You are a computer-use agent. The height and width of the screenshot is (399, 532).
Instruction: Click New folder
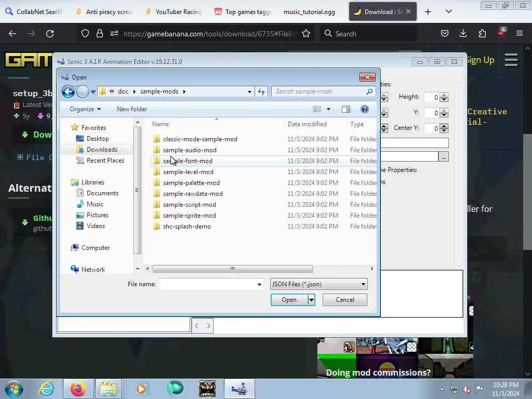[x=132, y=109]
